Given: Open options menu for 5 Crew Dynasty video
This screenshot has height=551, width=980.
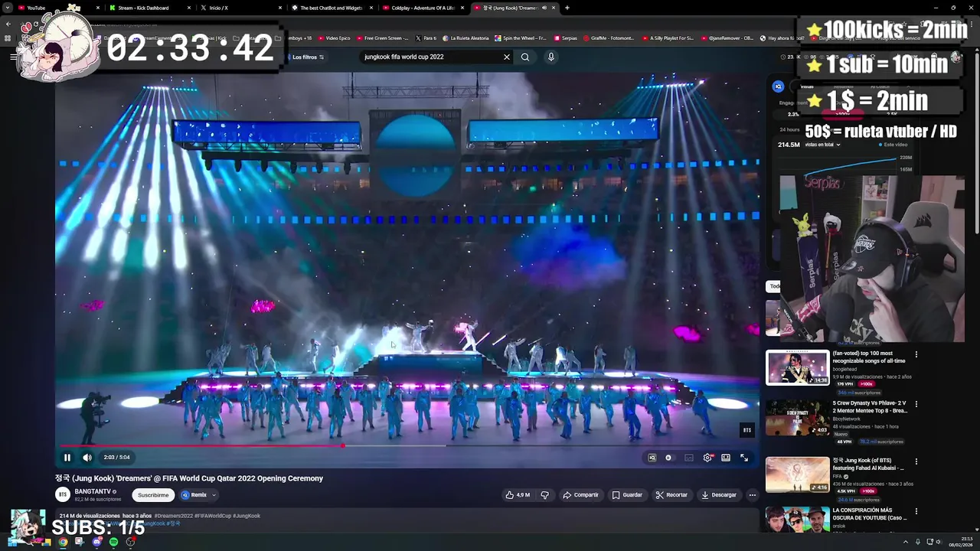Looking at the screenshot, I should [x=916, y=404].
